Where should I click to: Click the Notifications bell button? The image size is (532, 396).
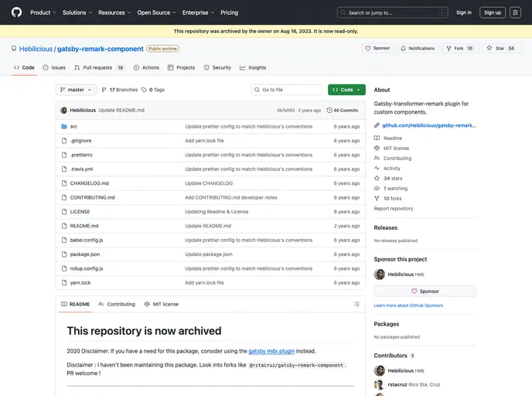[x=418, y=48]
